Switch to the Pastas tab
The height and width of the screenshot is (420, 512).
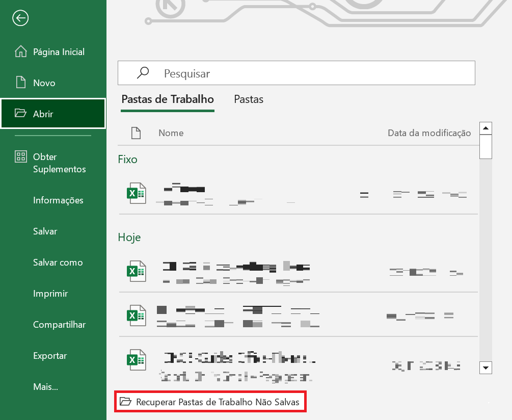pyautogui.click(x=249, y=99)
